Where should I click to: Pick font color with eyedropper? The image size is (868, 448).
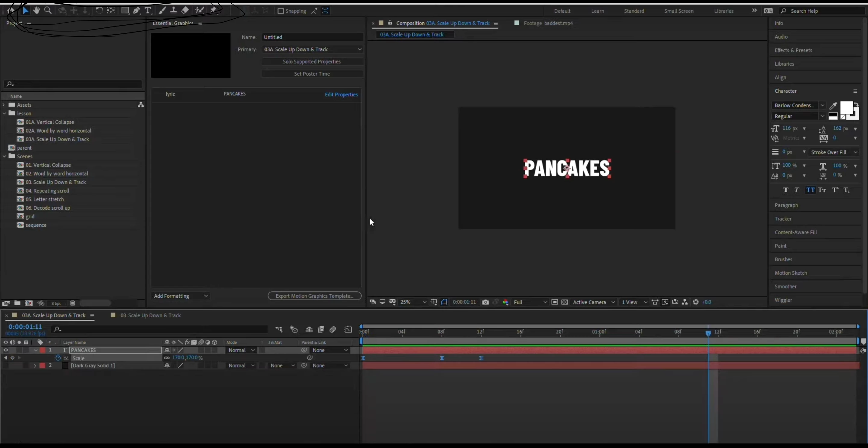[833, 106]
